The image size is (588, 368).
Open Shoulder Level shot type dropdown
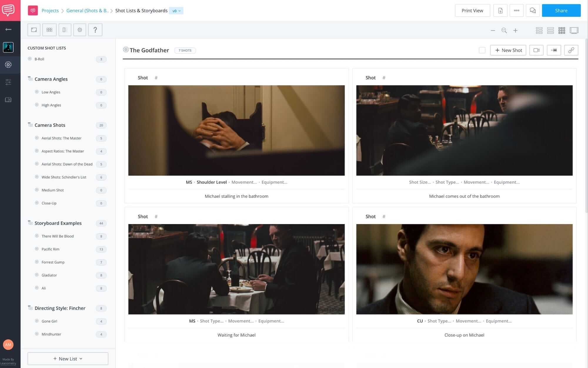pos(211,182)
